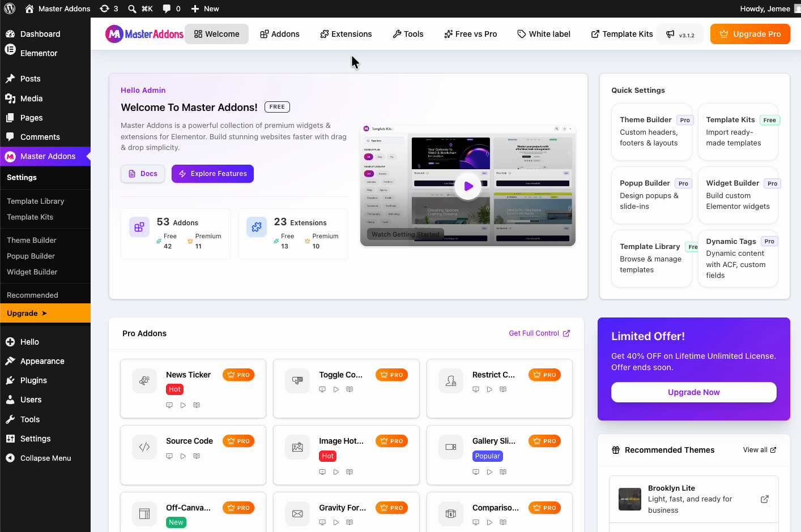Open the Widget Builder quick setting card
801x532 pixels.
pos(738,195)
